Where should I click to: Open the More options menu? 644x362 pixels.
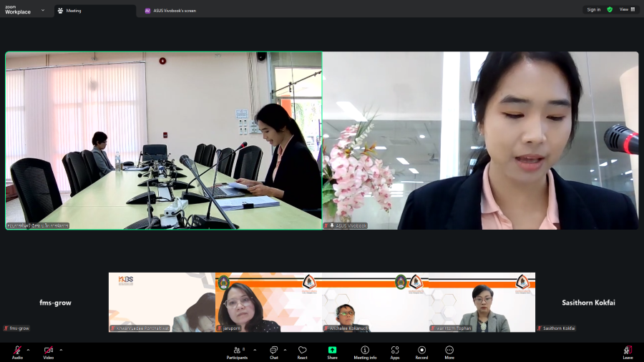tap(449, 351)
